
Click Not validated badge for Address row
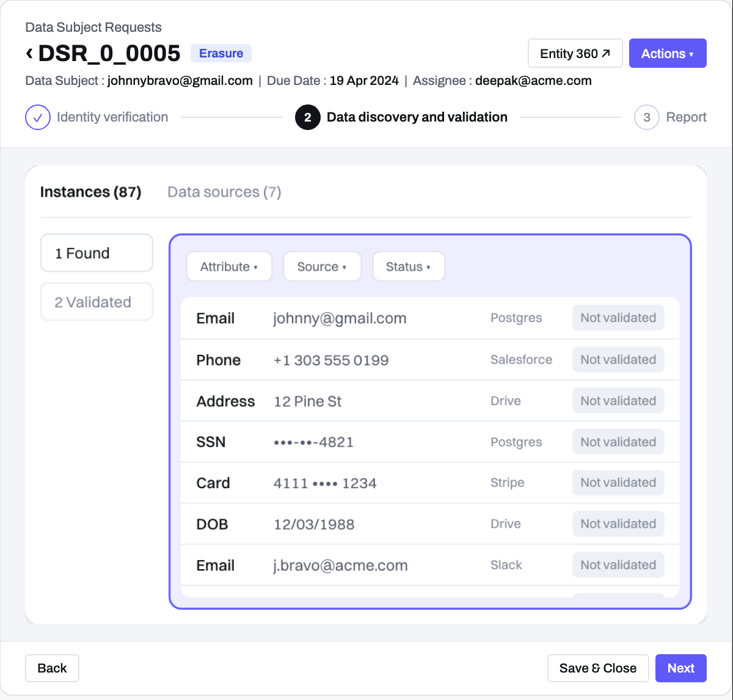618,401
